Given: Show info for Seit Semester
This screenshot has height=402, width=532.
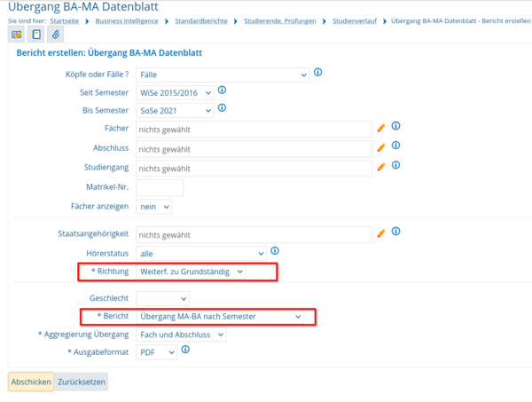Looking at the screenshot, I should 222,90.
